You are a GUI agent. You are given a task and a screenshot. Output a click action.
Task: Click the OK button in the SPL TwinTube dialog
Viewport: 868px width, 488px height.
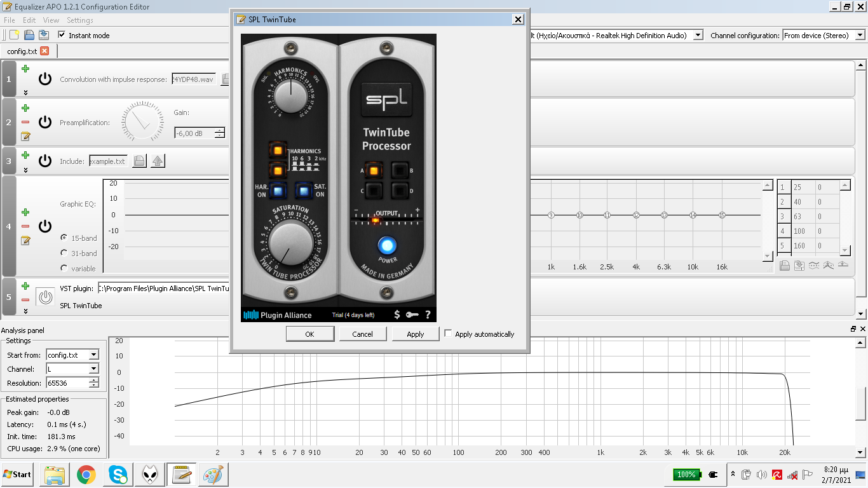[x=309, y=334]
